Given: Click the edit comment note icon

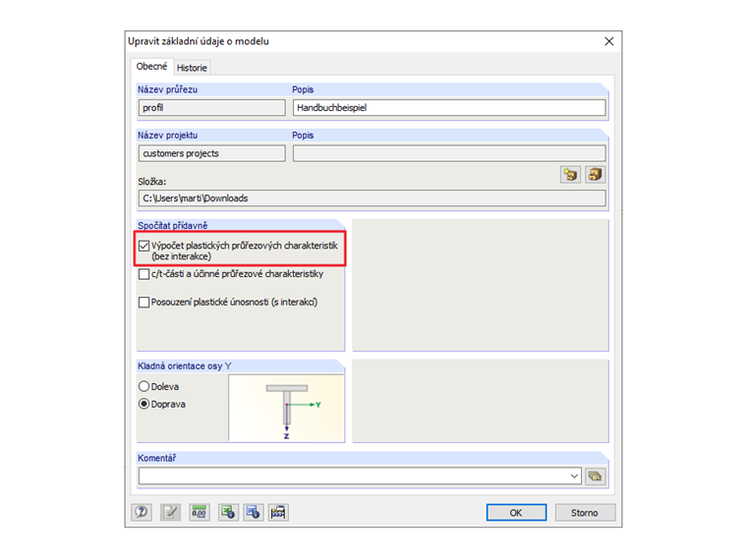Looking at the screenshot, I should (x=170, y=513).
